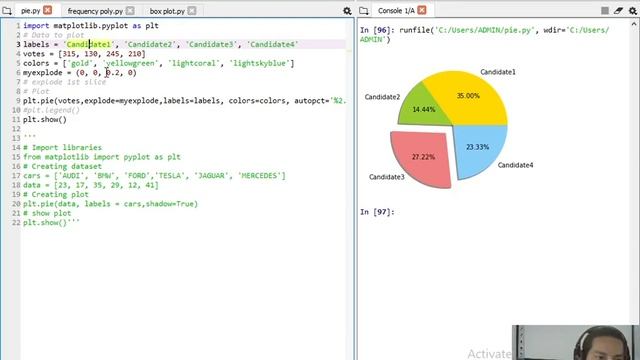Click the 27.22% label in the pie chart
The width and height of the screenshot is (640, 360).
tap(423, 157)
